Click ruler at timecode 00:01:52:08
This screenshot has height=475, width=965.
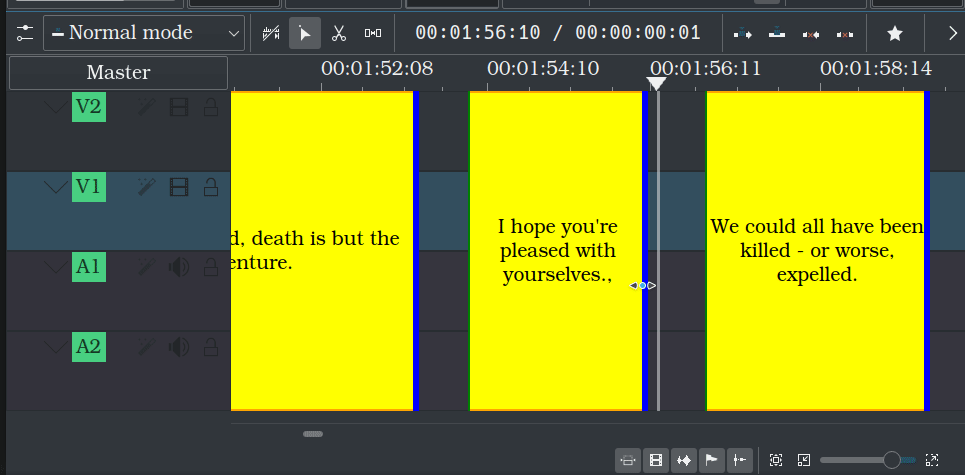377,68
